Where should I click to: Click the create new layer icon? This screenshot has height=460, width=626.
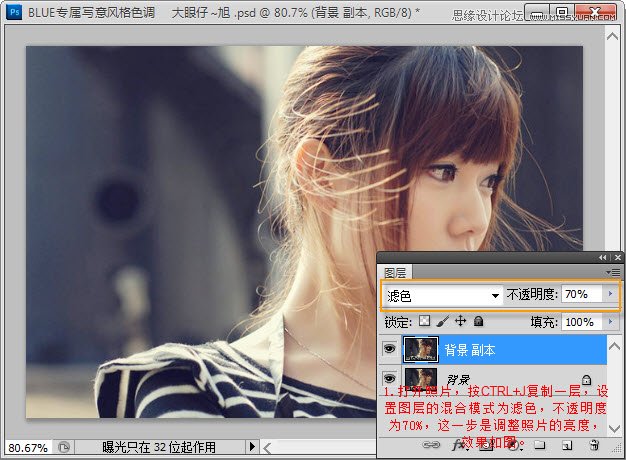click(566, 444)
